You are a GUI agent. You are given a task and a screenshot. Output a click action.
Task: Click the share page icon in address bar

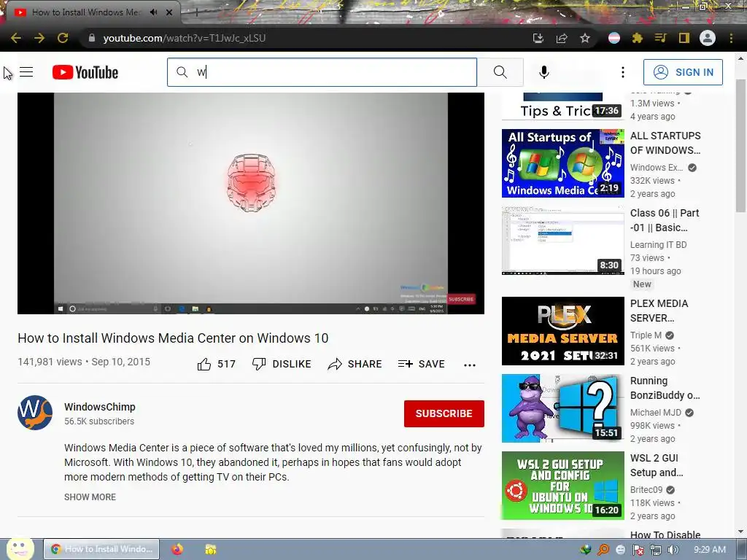click(562, 38)
